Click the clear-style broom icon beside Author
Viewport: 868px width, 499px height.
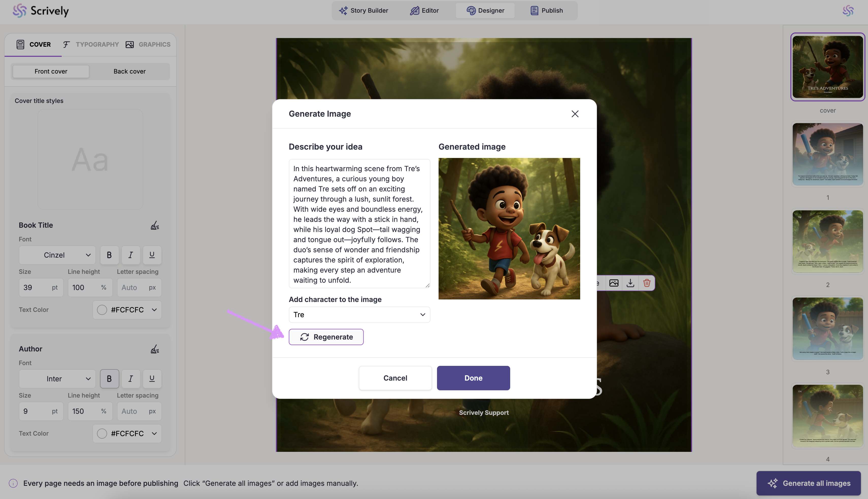(155, 349)
